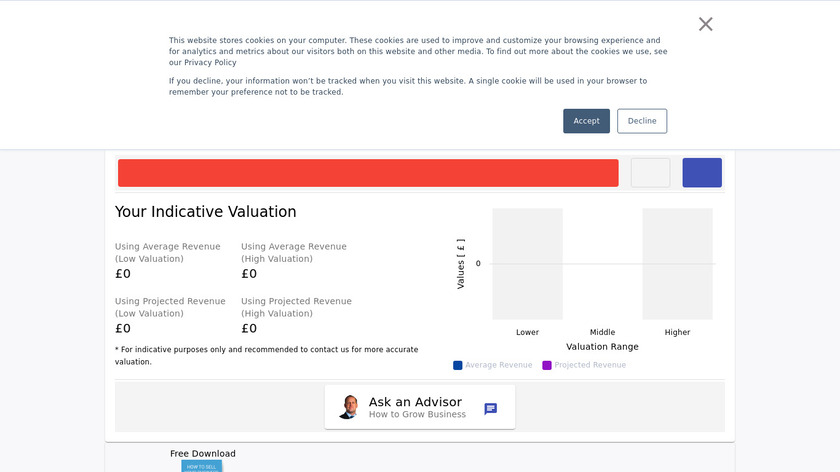Decline cookie tracking
The width and height of the screenshot is (840, 472).
[642, 121]
